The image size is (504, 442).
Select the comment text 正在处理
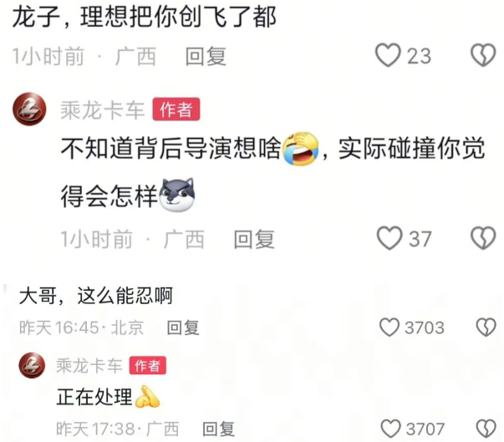click(x=94, y=397)
